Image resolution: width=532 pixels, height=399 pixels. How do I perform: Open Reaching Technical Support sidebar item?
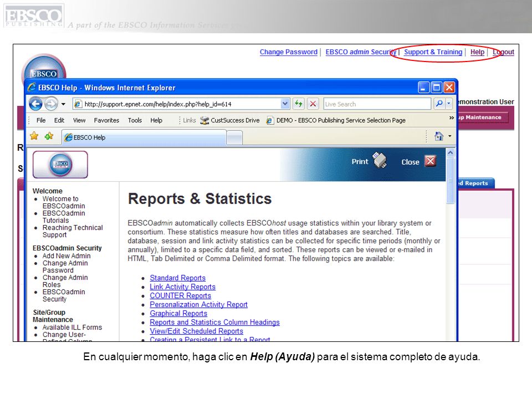(72, 231)
